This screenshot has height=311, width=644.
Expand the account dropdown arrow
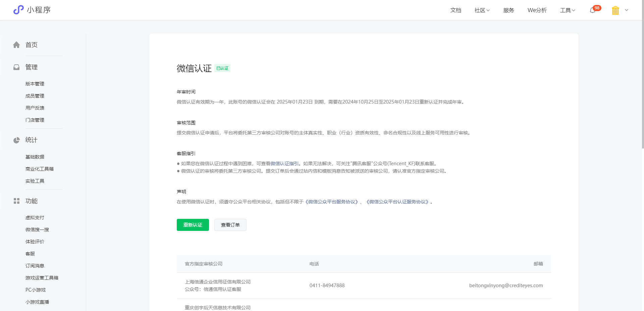(627, 10)
